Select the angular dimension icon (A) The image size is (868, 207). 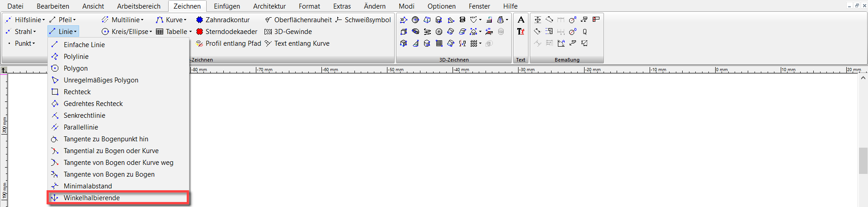(x=561, y=43)
